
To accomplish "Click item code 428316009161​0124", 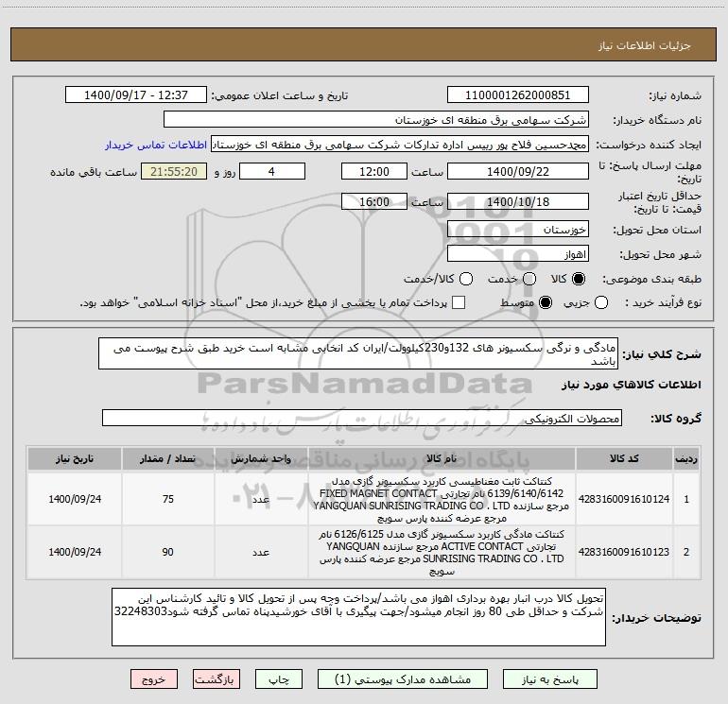I will [624, 499].
